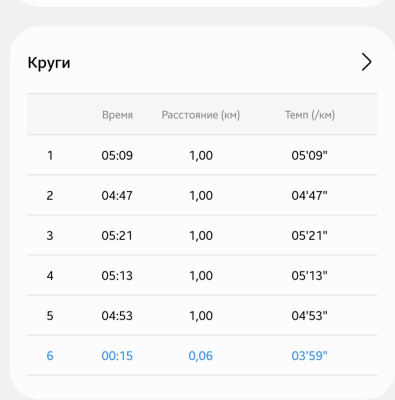Select the Расстояние (км) column header
Viewport: 395px width, 400px height.
point(201,115)
